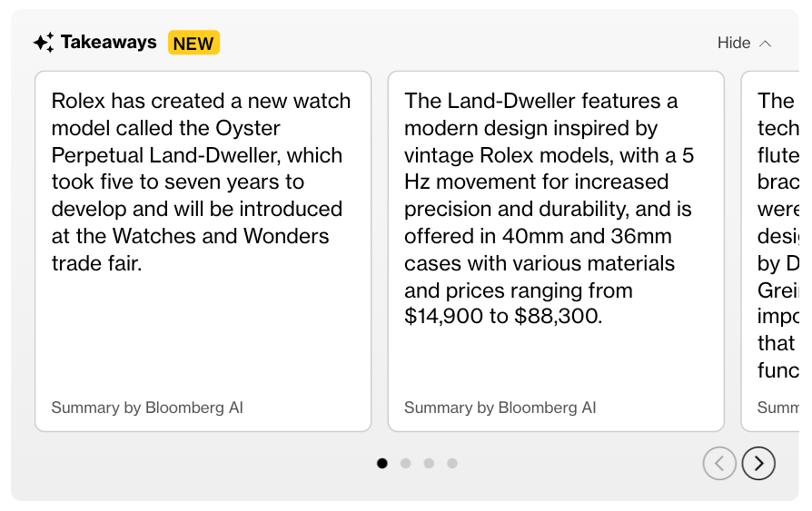
Task: Click the sparkle AI icon beside Takeaways
Action: tap(44, 43)
